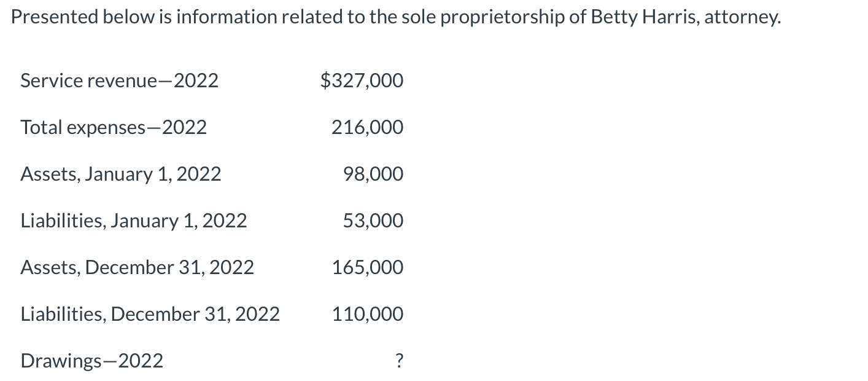This screenshot has width=868, height=381.
Task: Select the 165,000 year-end assets value
Action: [x=368, y=267]
